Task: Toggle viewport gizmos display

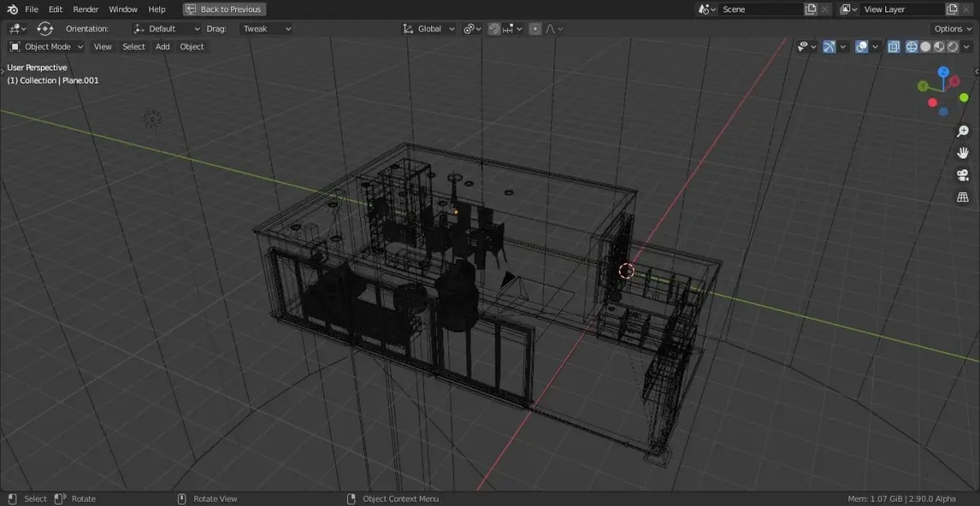Action: [x=829, y=47]
